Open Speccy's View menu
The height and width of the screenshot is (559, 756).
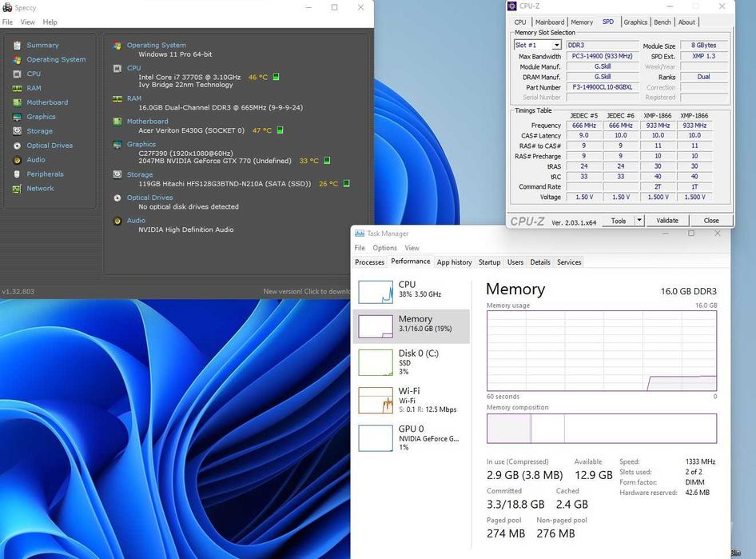[27, 22]
